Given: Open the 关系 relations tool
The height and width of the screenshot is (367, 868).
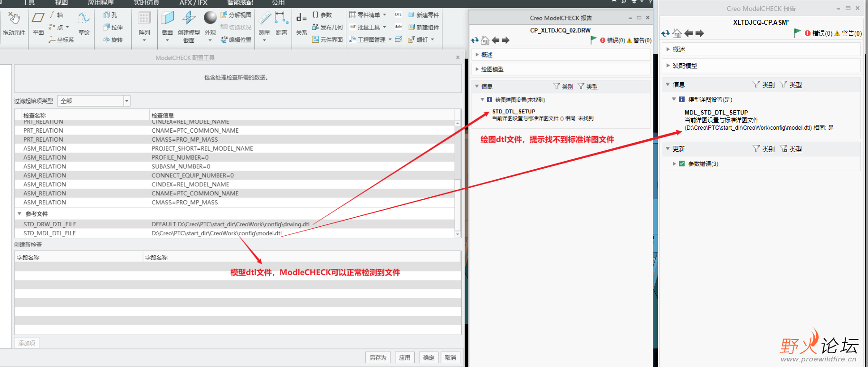Looking at the screenshot, I should coord(302,24).
